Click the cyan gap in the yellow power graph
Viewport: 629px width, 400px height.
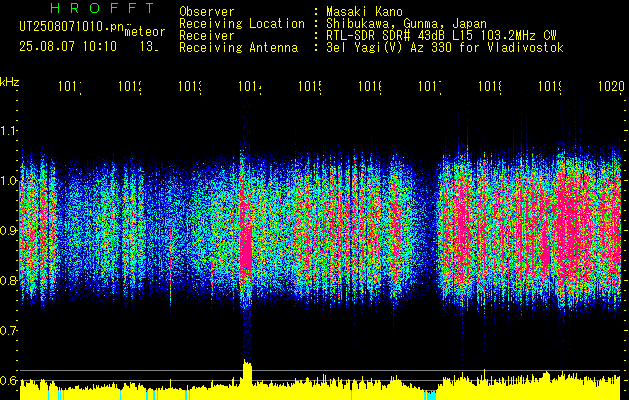(x=430, y=395)
